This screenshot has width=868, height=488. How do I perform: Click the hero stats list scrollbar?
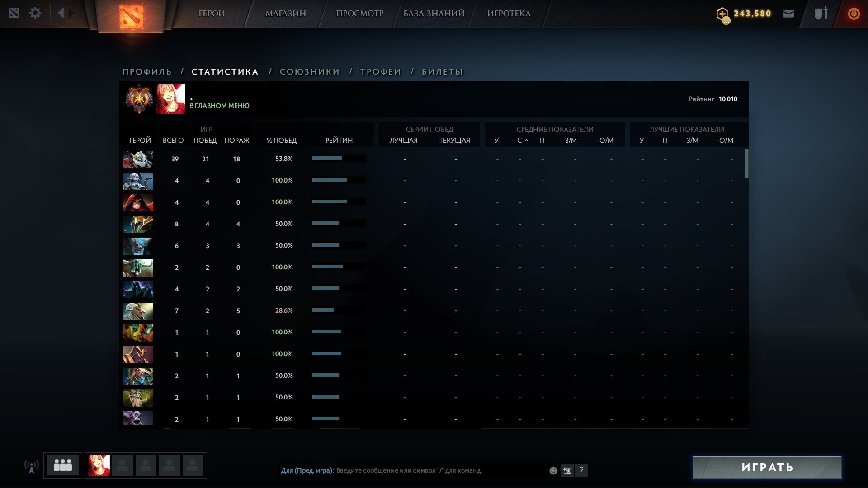click(746, 164)
